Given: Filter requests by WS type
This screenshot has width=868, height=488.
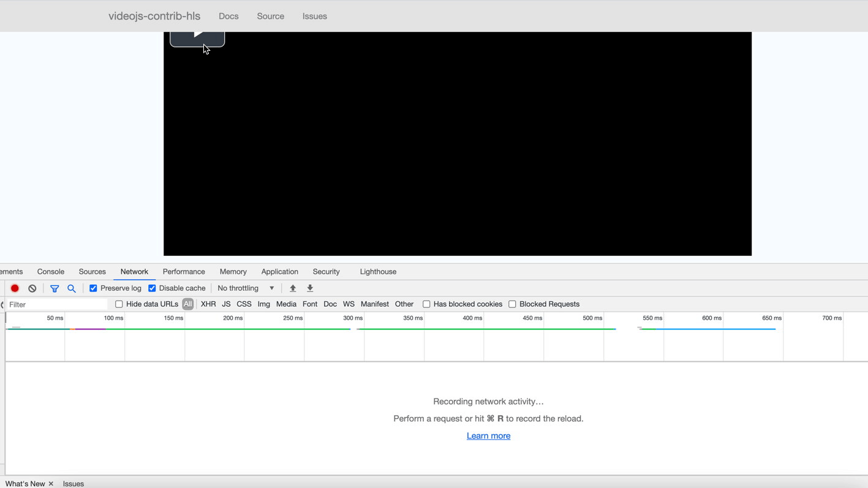Looking at the screenshot, I should click(349, 304).
